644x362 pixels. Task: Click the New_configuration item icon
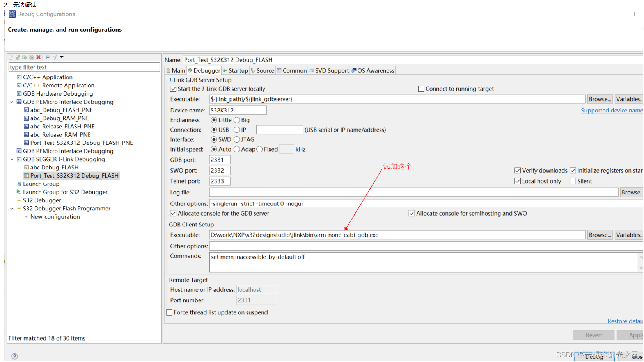click(x=27, y=217)
